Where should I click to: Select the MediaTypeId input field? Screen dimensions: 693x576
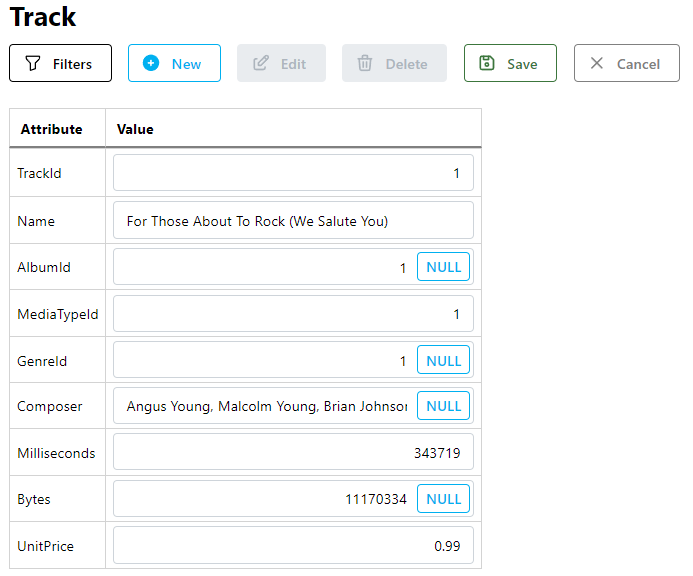coord(293,314)
